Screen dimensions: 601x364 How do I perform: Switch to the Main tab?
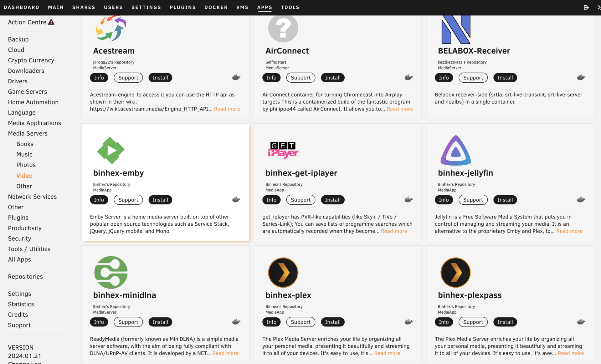click(56, 7)
